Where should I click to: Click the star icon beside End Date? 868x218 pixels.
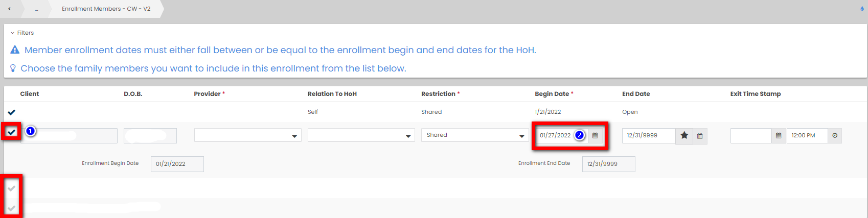[x=684, y=136]
